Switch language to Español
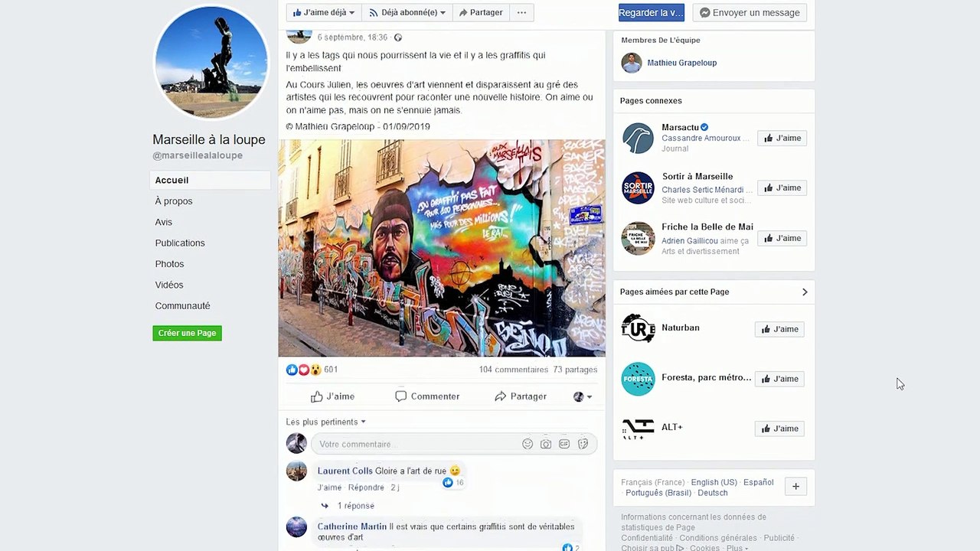This screenshot has height=551, width=980. tap(759, 482)
